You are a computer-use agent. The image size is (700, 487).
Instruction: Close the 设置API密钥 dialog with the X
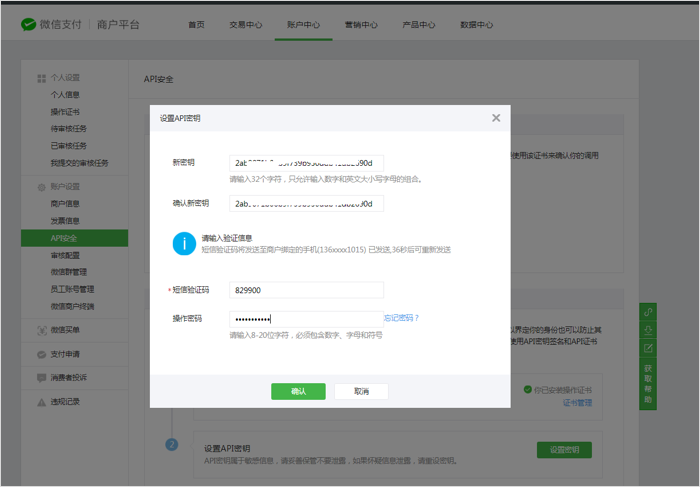(496, 118)
